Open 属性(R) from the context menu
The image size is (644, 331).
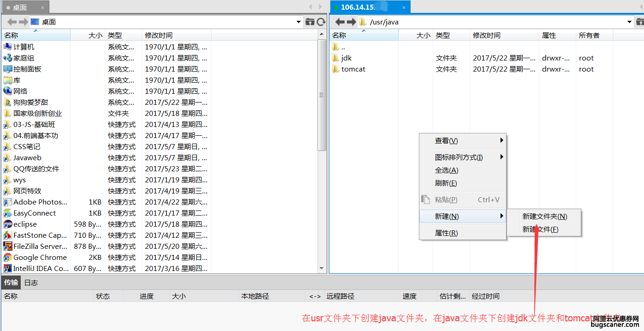coord(446,233)
